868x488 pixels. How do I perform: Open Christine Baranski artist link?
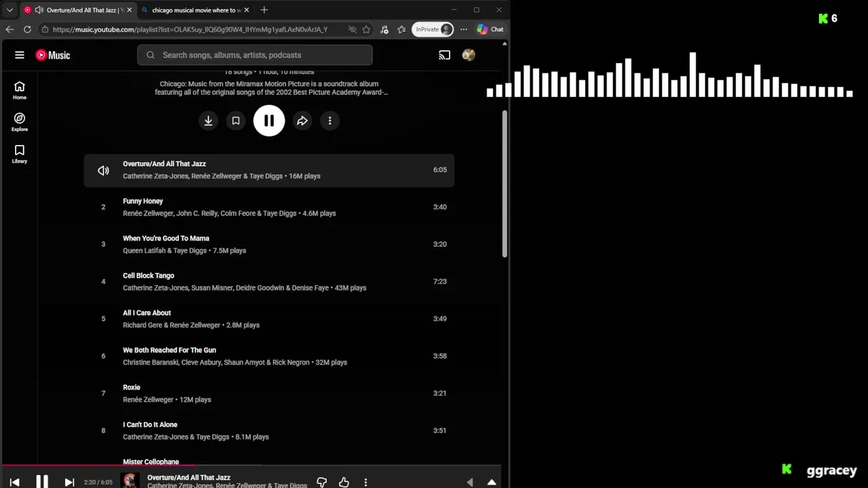pos(151,363)
